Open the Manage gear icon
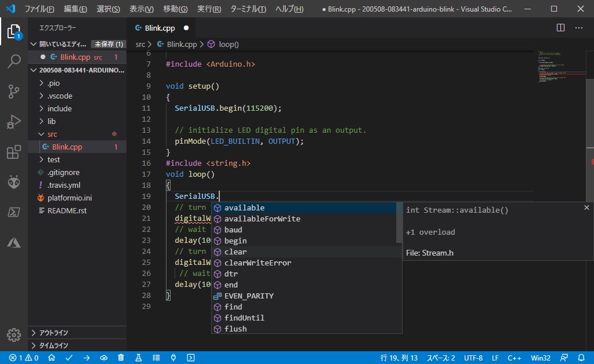The height and width of the screenshot is (364, 594). coord(14,335)
